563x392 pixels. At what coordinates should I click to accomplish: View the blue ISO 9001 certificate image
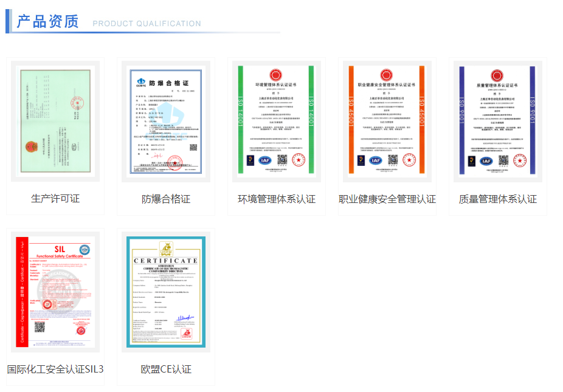[x=498, y=121]
